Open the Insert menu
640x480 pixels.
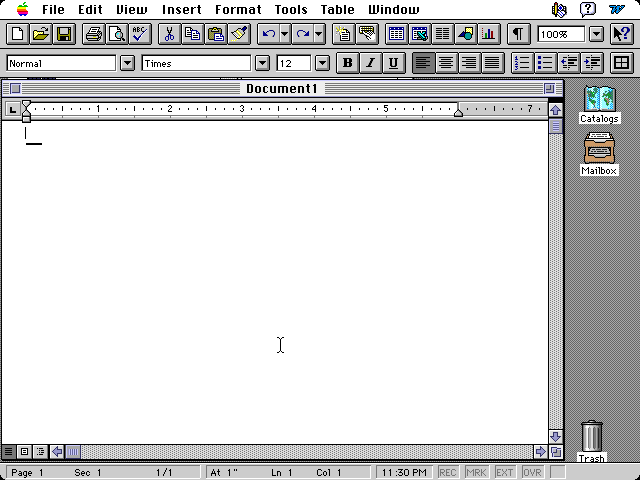(182, 9)
